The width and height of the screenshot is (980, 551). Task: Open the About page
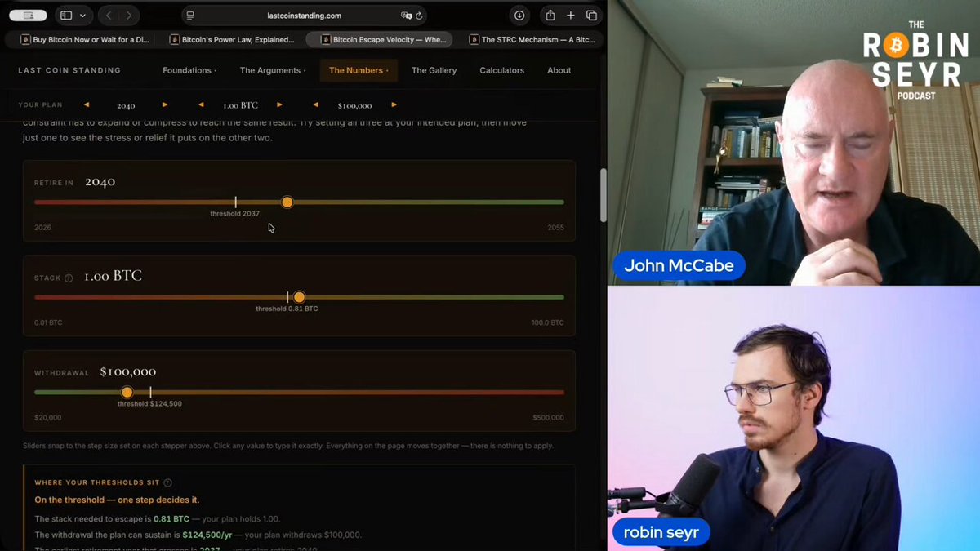(x=559, y=70)
